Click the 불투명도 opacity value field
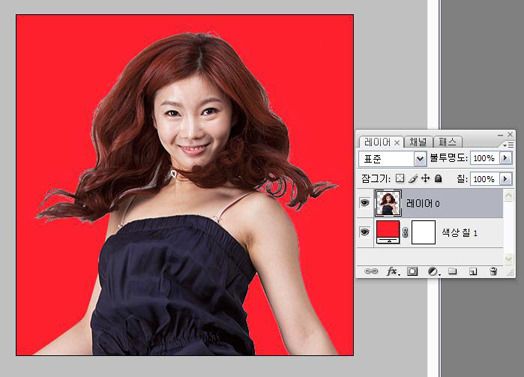 click(484, 158)
